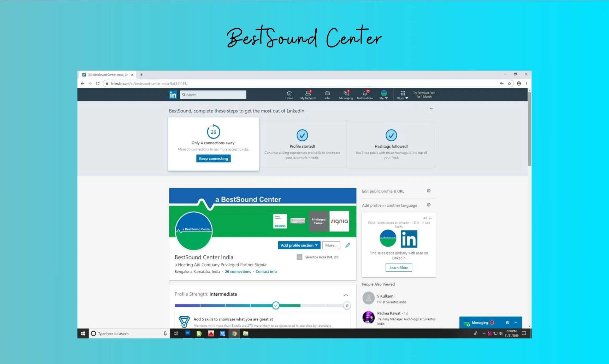Image resolution: width=609 pixels, height=364 pixels.
Task: Click the Contact info link
Action: click(266, 272)
